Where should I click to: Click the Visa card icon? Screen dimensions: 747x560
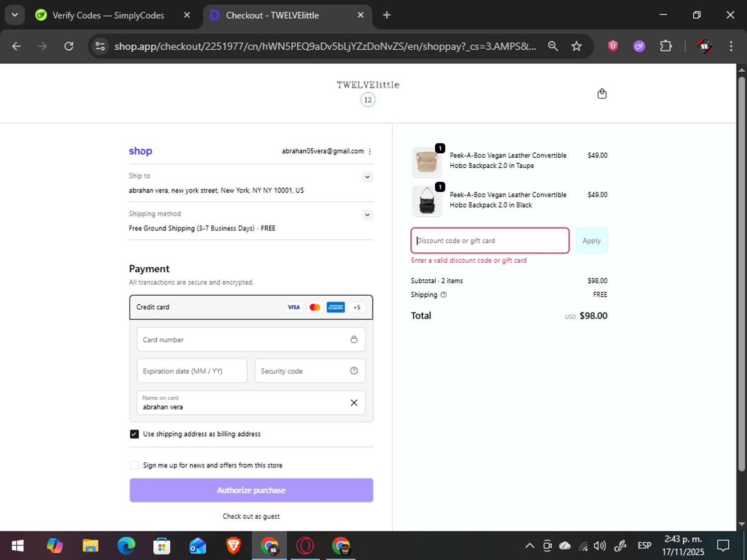(294, 307)
